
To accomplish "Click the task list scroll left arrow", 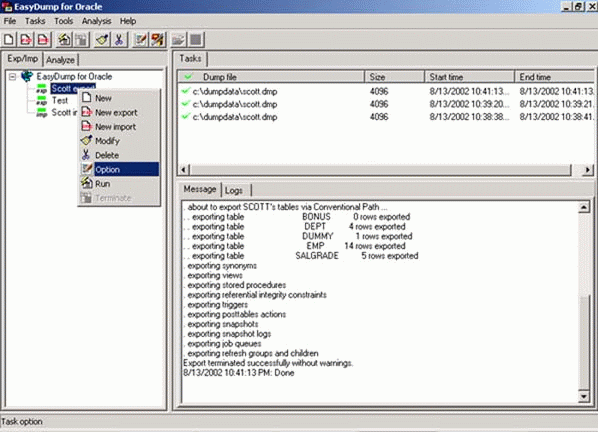I will pyautogui.click(x=184, y=170).
